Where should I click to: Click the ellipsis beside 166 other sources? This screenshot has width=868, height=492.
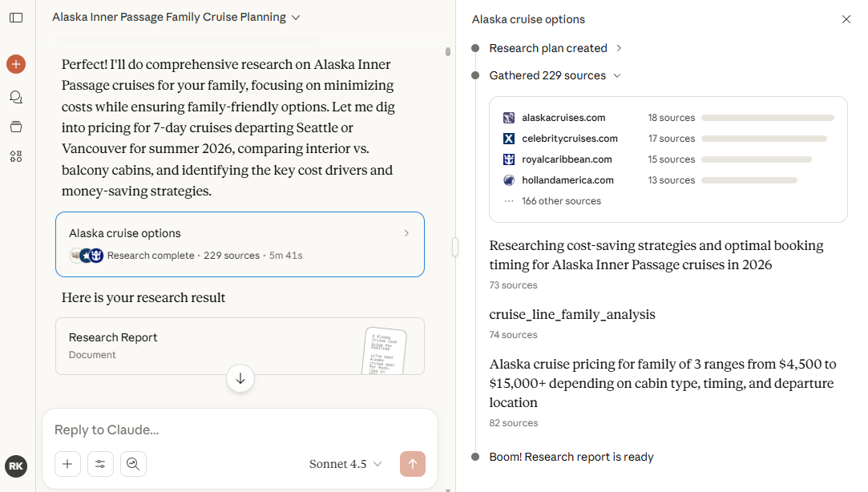[509, 201]
